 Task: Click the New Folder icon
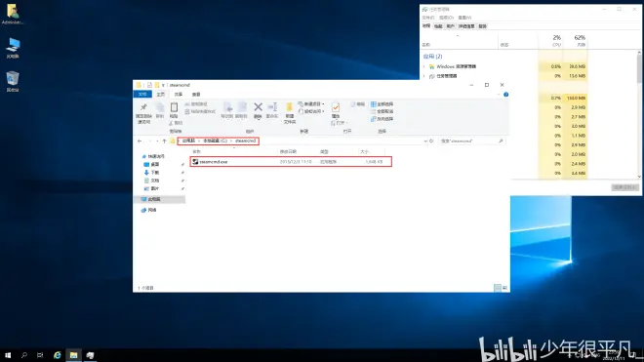(x=290, y=113)
